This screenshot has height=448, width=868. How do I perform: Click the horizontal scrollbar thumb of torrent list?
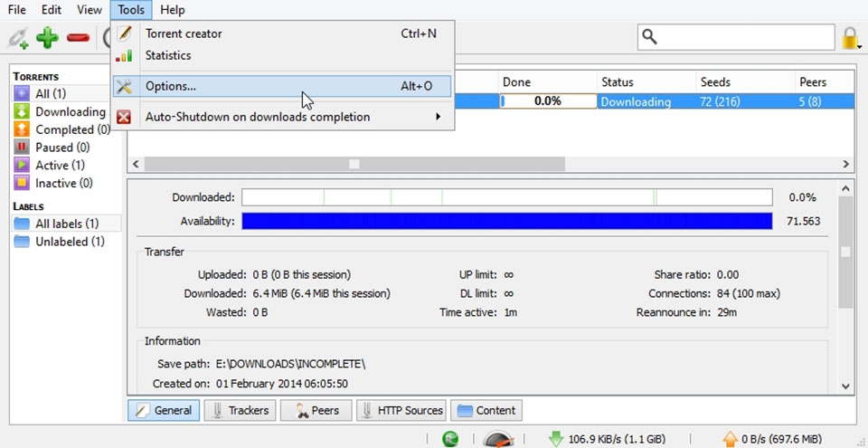[354, 164]
